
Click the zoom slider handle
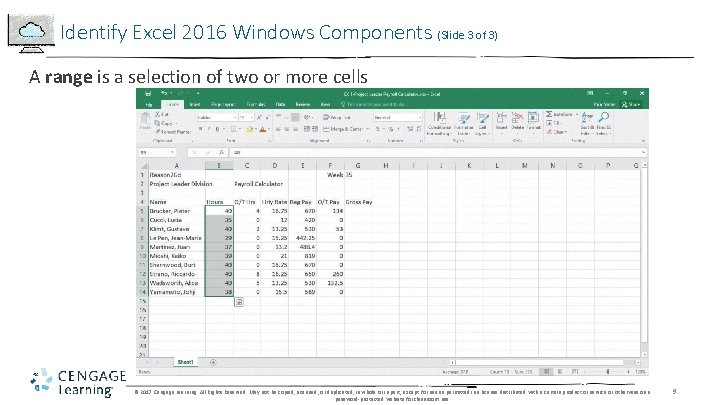pyautogui.click(x=608, y=371)
